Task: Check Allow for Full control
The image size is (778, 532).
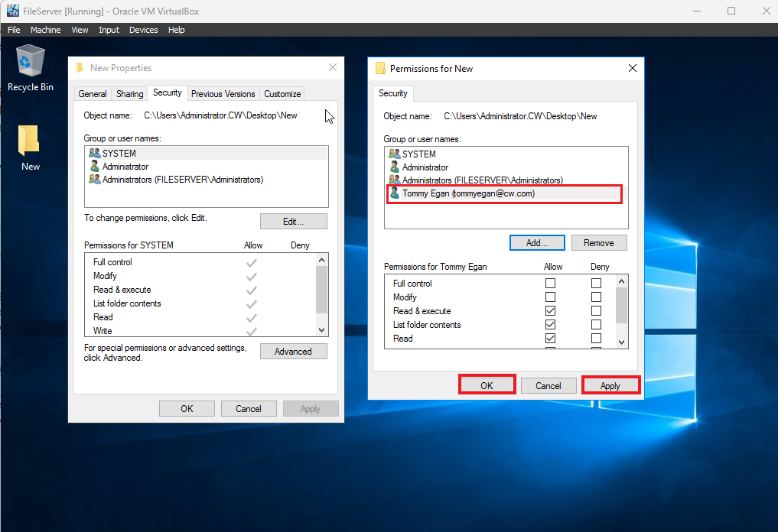Action: point(550,284)
